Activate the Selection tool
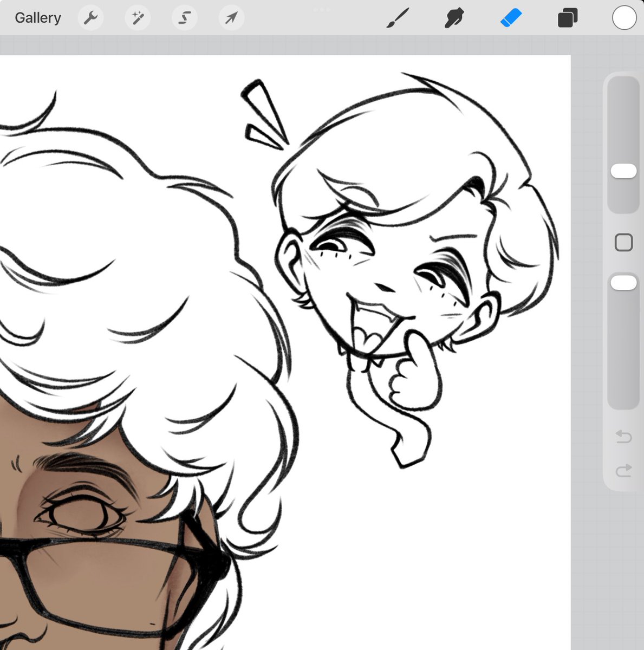This screenshot has height=650, width=644. (x=185, y=18)
